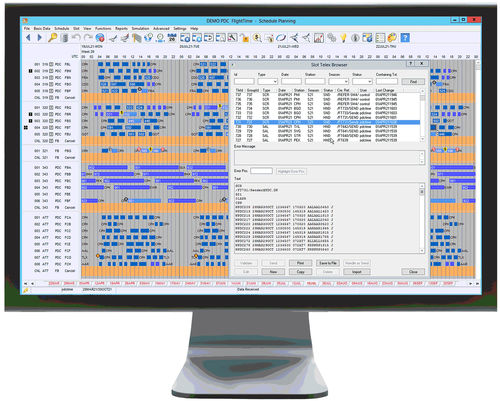Click the chain links toolbar icon
The width and height of the screenshot is (500, 401).
click(x=331, y=38)
